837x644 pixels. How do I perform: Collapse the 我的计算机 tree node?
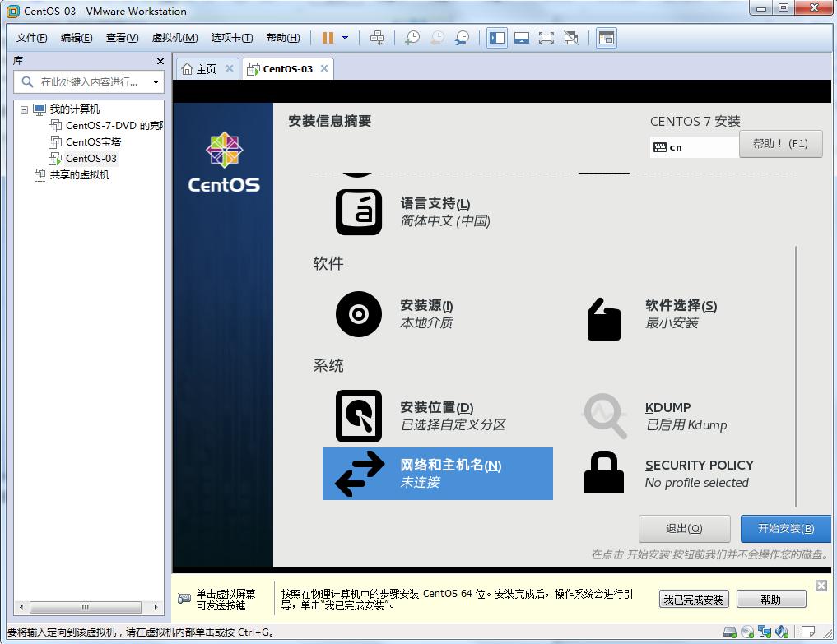click(24, 109)
